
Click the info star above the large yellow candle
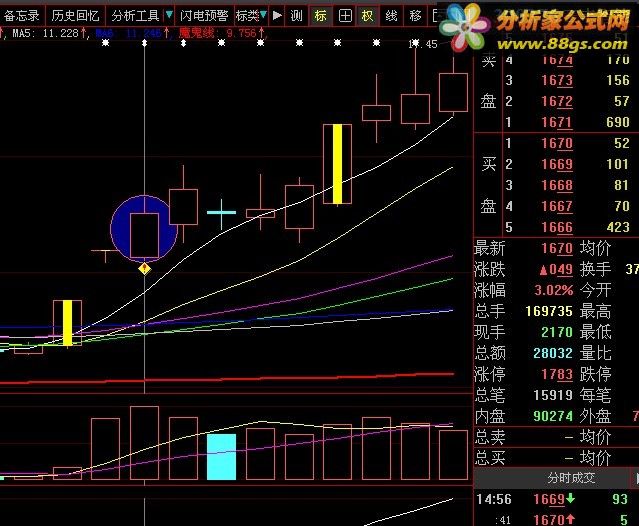click(x=337, y=42)
